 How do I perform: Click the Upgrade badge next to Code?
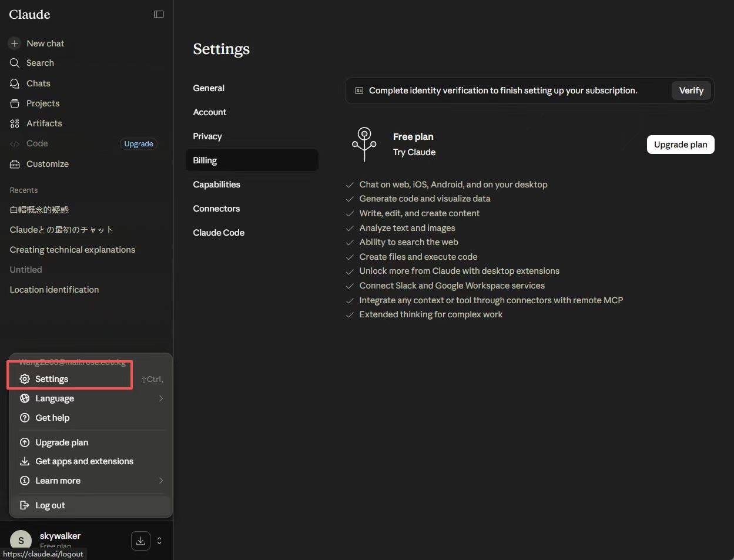coord(139,144)
